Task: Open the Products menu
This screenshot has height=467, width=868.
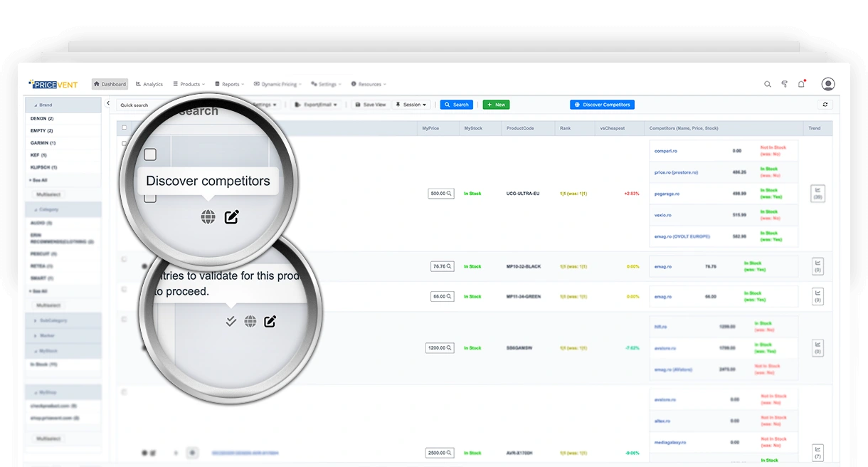Action: 190,84
